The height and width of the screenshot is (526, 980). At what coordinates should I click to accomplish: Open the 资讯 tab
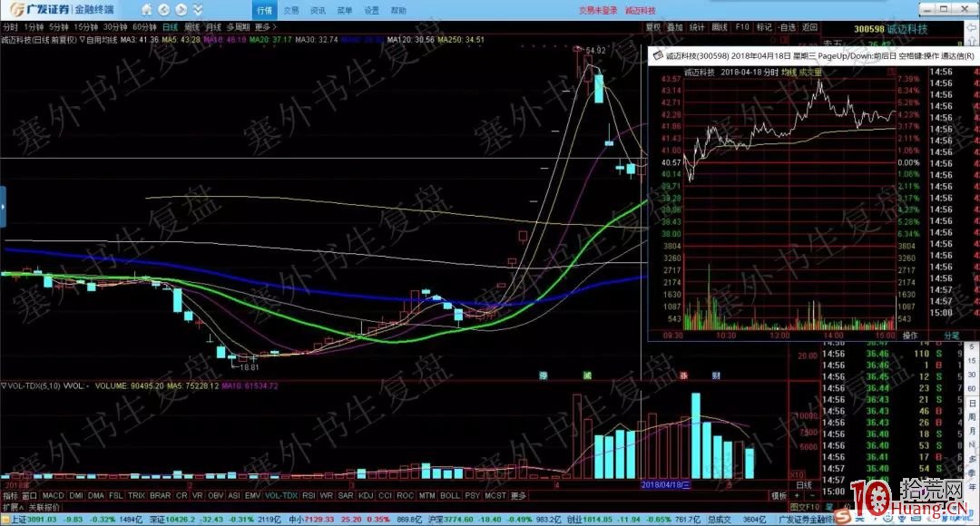pyautogui.click(x=318, y=11)
